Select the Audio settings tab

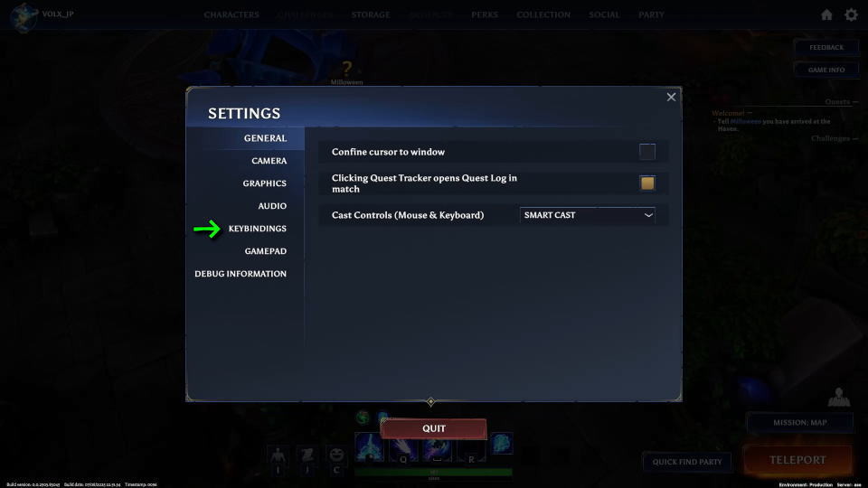tap(272, 206)
